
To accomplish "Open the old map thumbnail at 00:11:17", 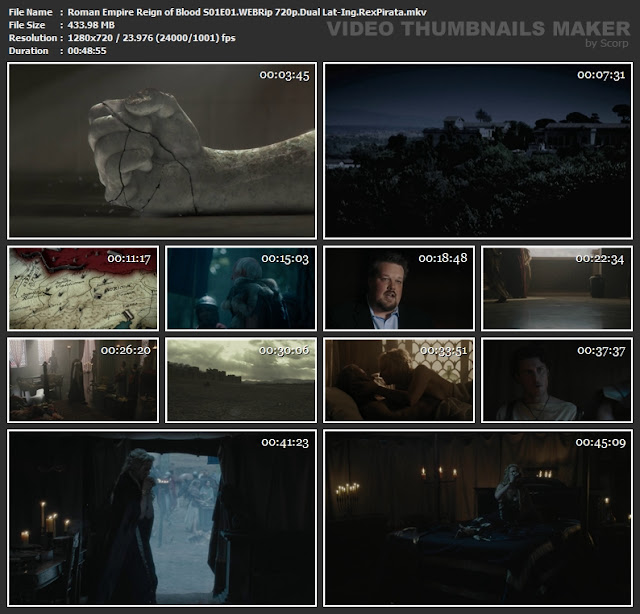I will (x=83, y=288).
